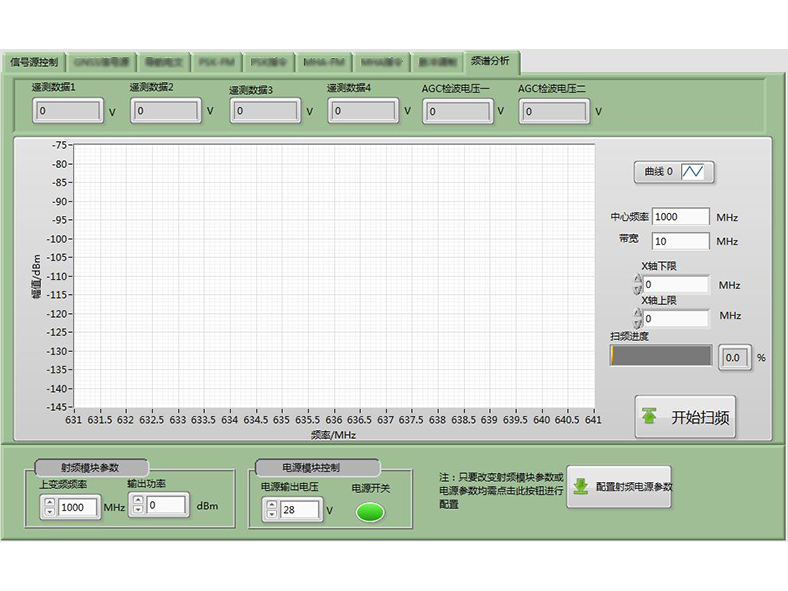Click the -75 y-axis maximum value
This screenshot has width=788, height=591.
[59, 145]
